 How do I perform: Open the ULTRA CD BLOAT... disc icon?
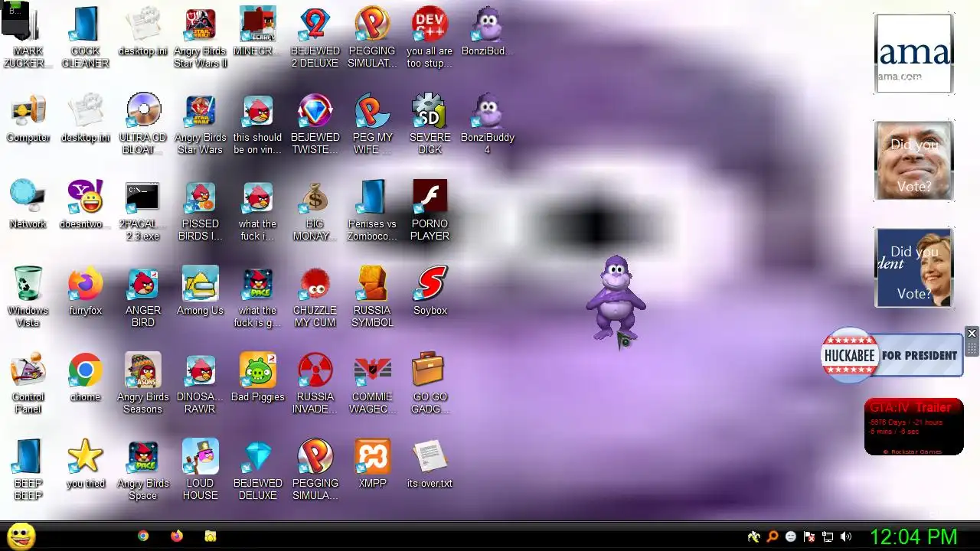[143, 122]
